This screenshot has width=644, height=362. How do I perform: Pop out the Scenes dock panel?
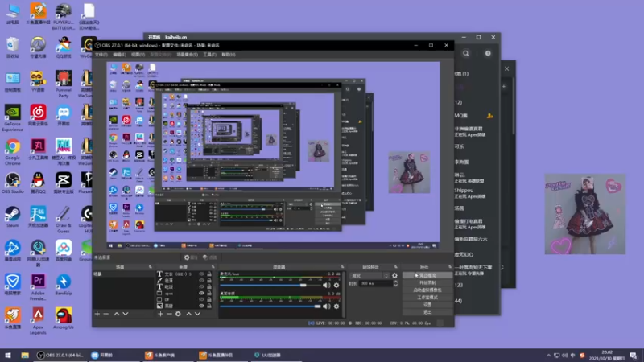tap(151, 267)
